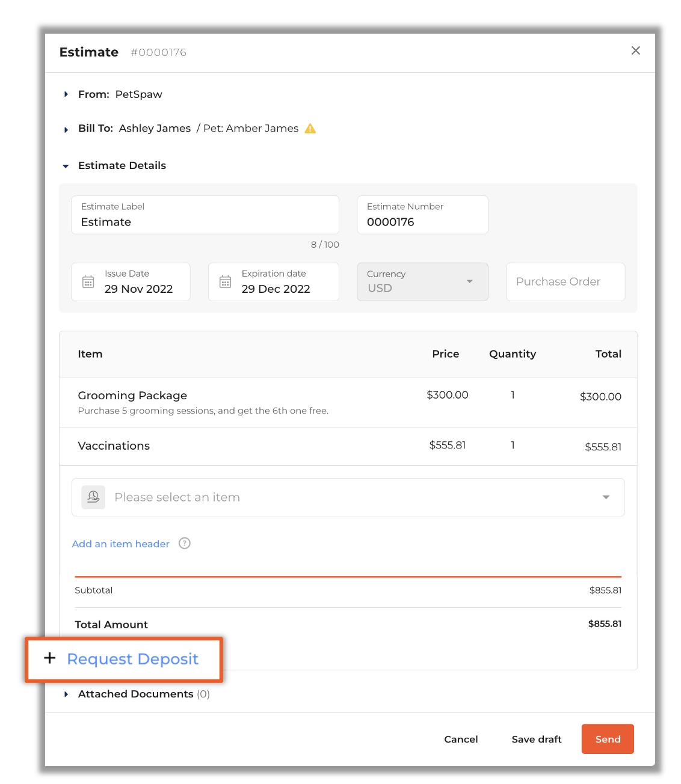
Task: Click the Grooming Package description text
Action: 203,411
